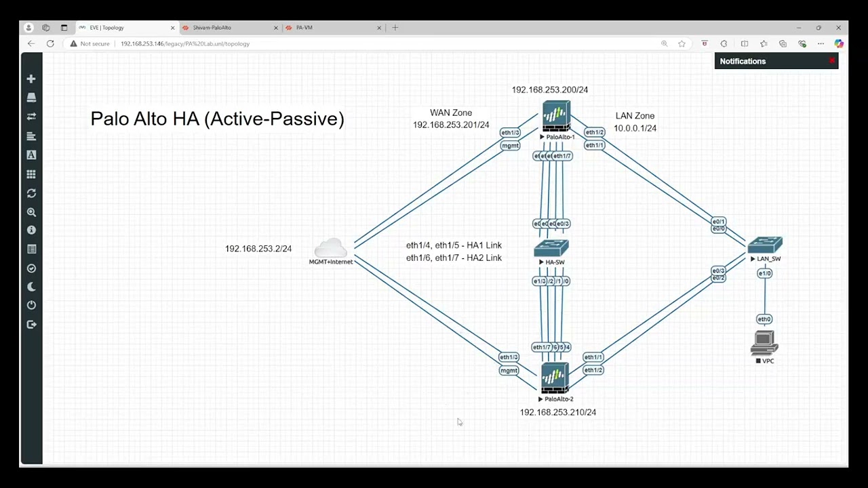Open the Collections toolbar icon
The width and height of the screenshot is (868, 488).
[783, 43]
